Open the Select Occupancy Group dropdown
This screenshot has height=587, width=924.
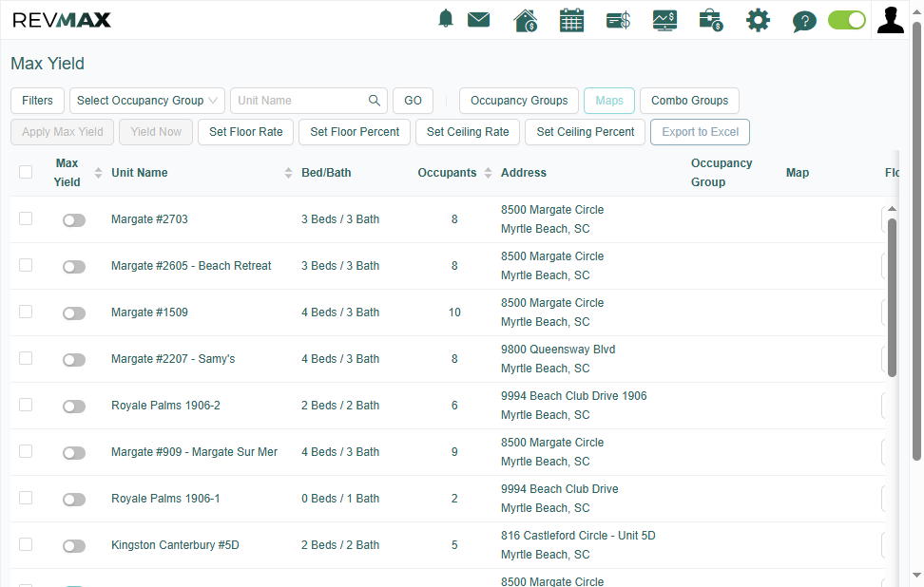click(x=147, y=101)
